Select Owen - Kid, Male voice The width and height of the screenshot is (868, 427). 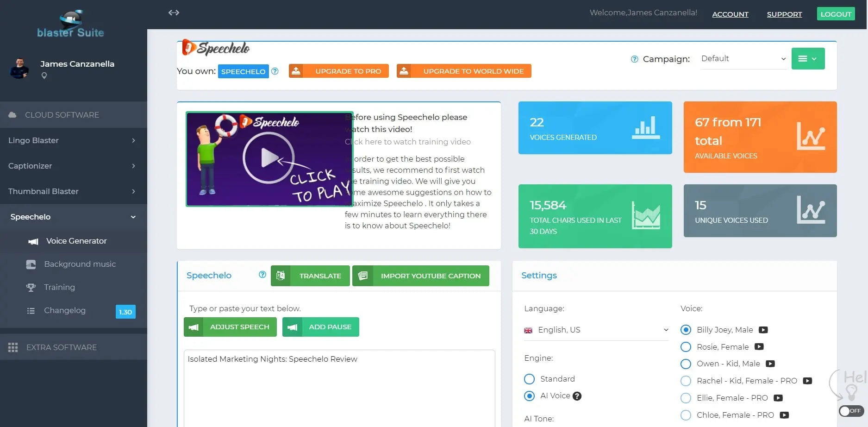(x=686, y=364)
